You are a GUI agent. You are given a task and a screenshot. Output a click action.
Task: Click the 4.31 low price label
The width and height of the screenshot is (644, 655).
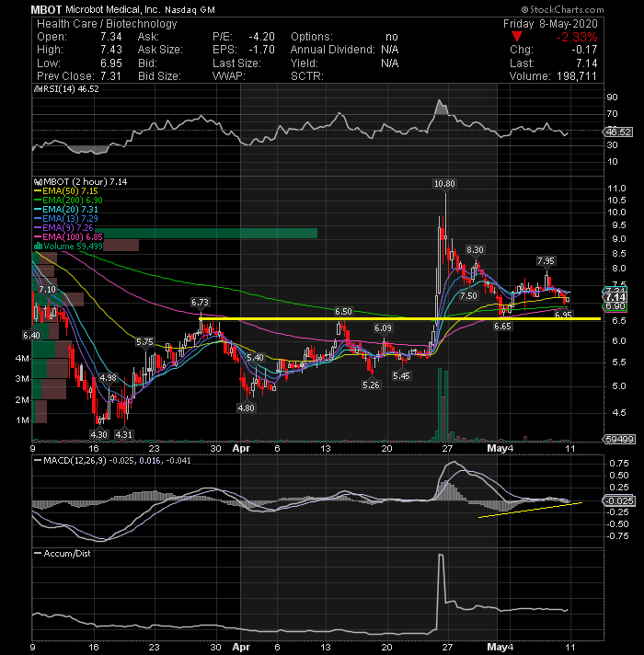[x=123, y=434]
